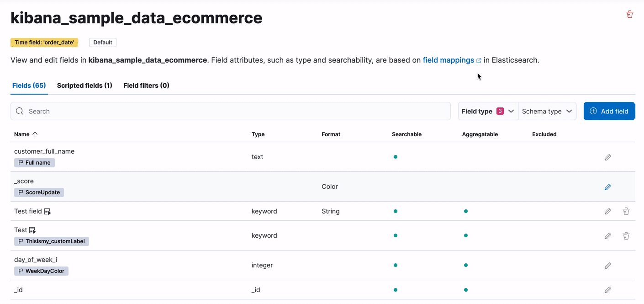Screen dimensions: 644x304
Task: Click the search magnifier icon
Action: pyautogui.click(x=20, y=111)
